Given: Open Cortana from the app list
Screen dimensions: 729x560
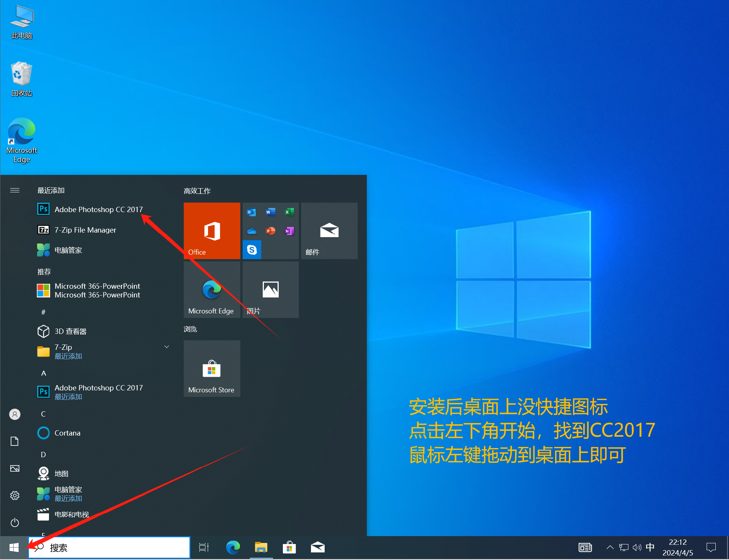Looking at the screenshot, I should [103, 433].
